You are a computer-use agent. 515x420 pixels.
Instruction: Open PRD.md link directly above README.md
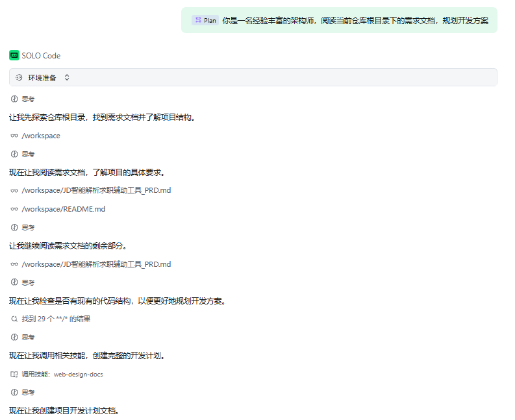coord(96,190)
